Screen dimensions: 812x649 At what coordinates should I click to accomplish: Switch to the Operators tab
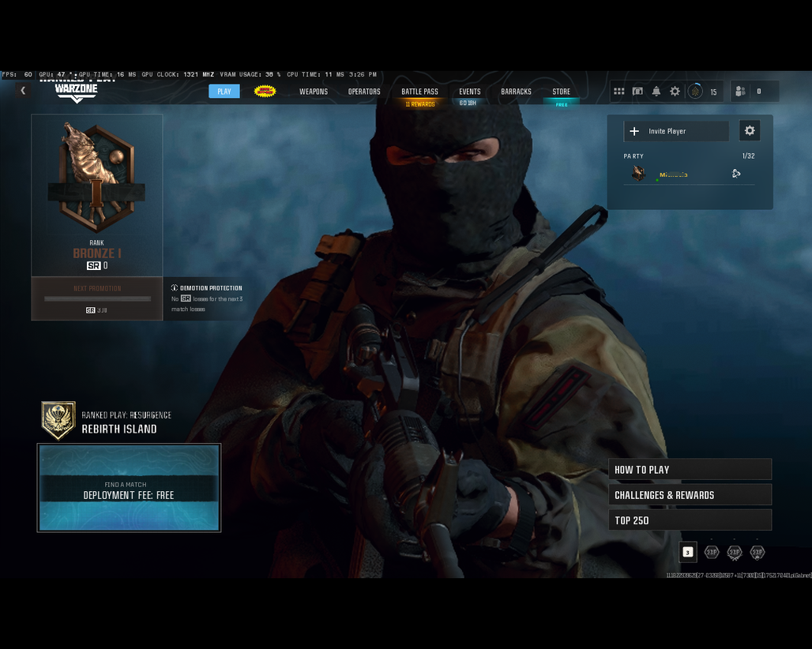pos(364,92)
